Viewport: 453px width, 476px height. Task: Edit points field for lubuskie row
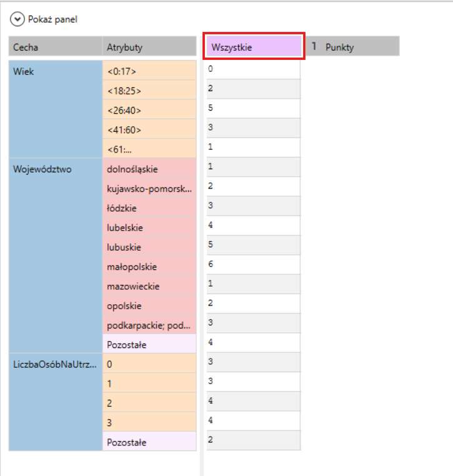254,245
